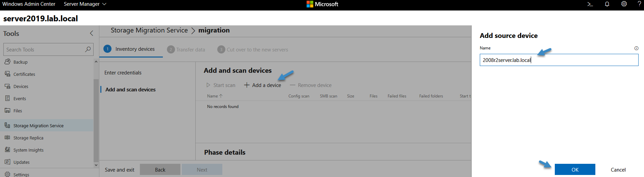The image size is (644, 177).
Task: Select the Inventory devices step tab
Action: click(x=131, y=49)
